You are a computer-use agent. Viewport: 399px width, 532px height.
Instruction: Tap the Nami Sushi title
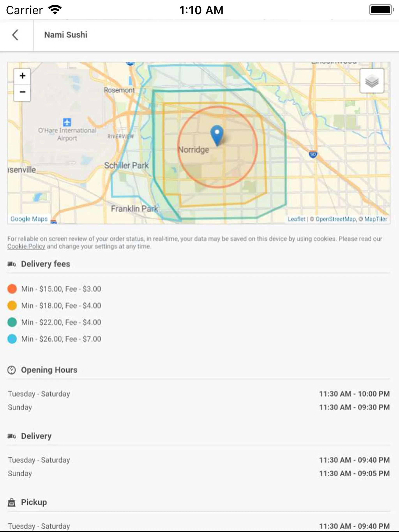66,35
